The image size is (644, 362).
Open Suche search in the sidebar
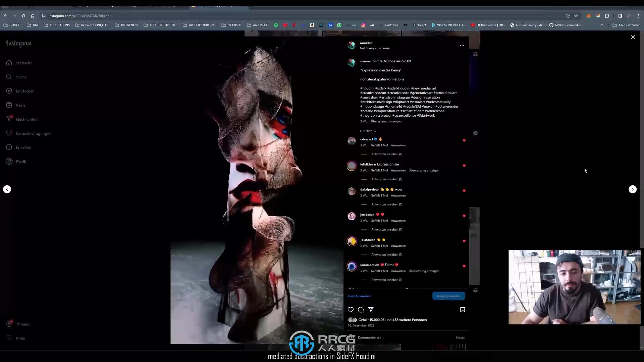[16, 77]
